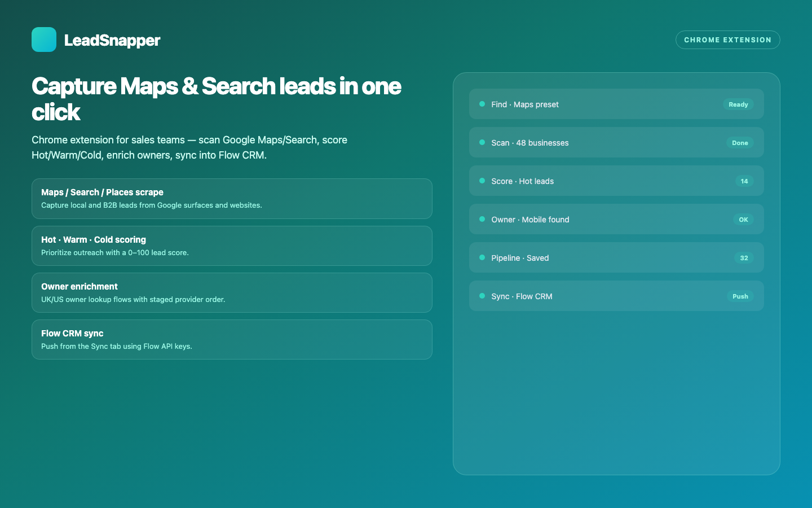
Task: Click the status dot beside Score · Hot leads
Action: pyautogui.click(x=482, y=181)
